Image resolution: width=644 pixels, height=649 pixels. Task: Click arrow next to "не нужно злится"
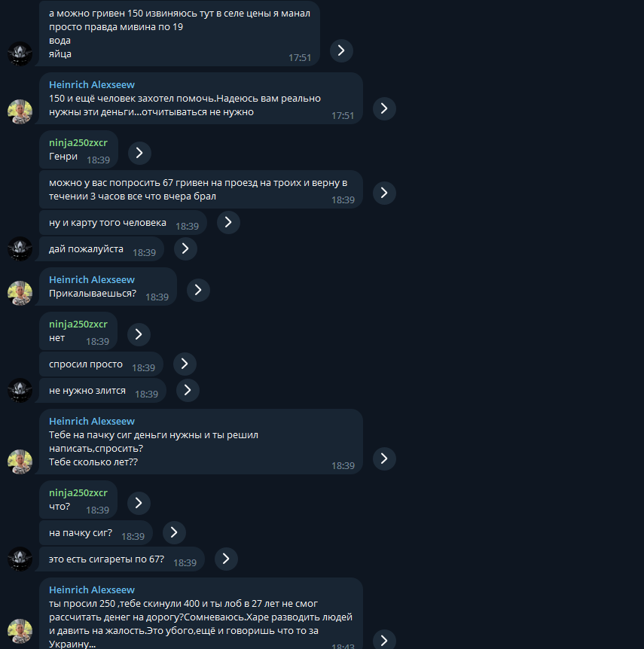[188, 390]
